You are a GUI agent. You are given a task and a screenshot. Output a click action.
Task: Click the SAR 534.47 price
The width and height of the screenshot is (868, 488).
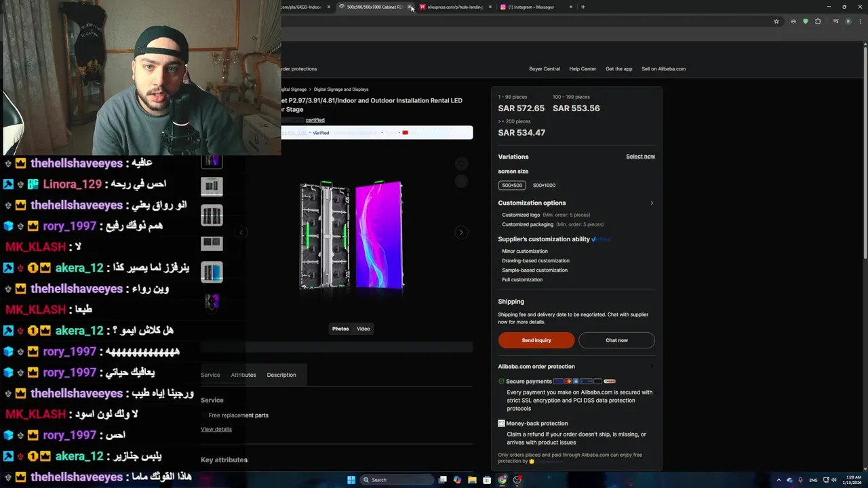click(521, 133)
